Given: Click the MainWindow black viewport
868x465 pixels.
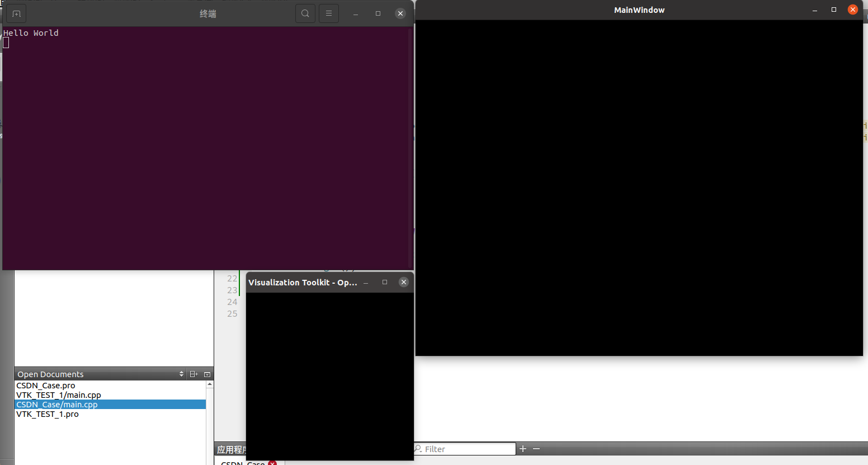Looking at the screenshot, I should point(639,187).
